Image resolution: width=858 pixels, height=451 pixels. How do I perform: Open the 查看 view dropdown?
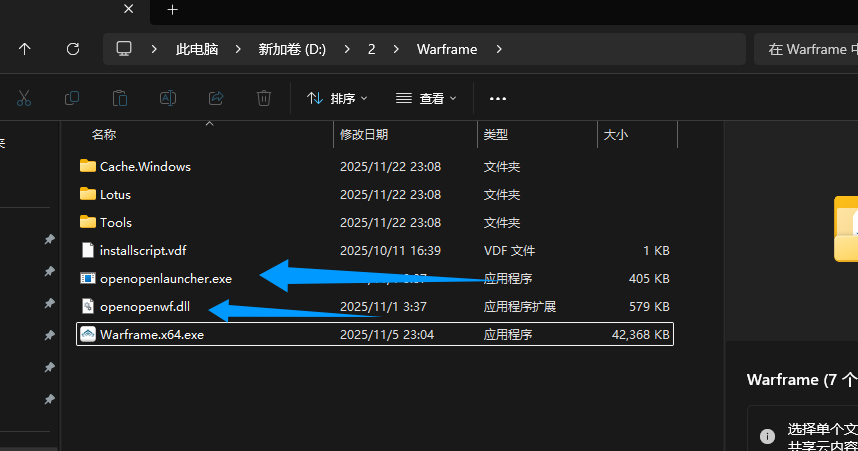click(x=426, y=98)
